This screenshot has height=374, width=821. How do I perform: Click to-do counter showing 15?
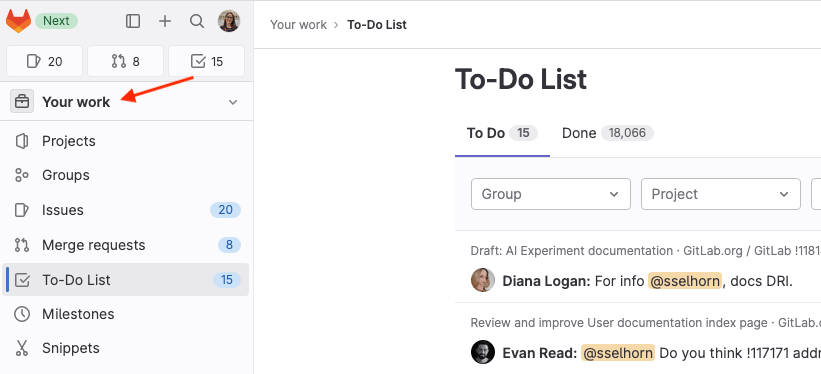(x=207, y=61)
